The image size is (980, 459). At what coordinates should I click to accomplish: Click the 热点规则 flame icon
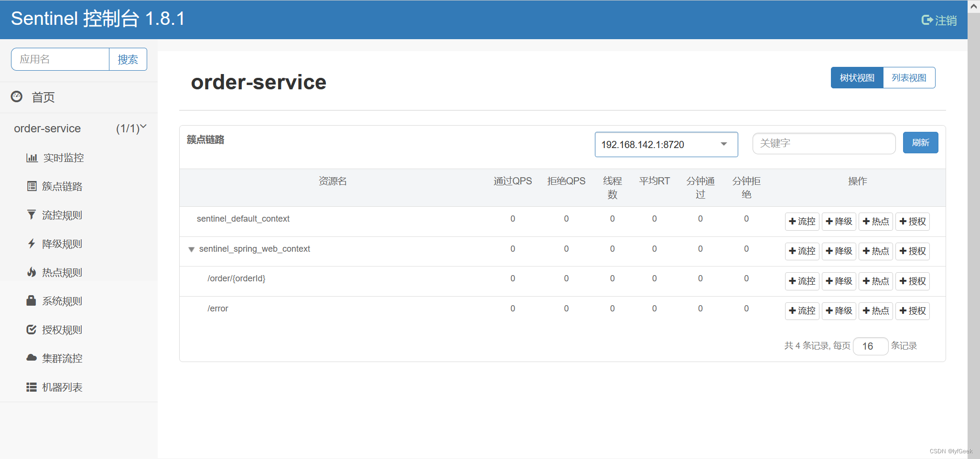pos(32,272)
